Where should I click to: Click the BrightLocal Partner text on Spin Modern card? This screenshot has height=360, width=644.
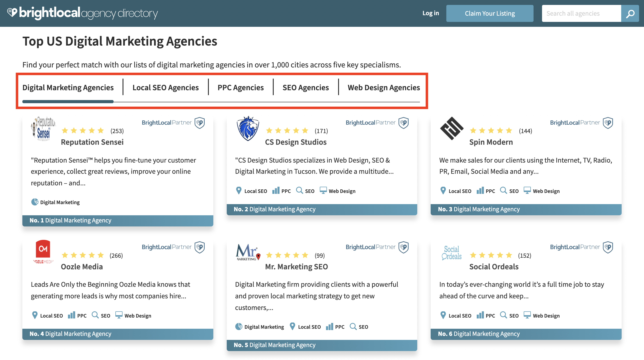pyautogui.click(x=574, y=123)
